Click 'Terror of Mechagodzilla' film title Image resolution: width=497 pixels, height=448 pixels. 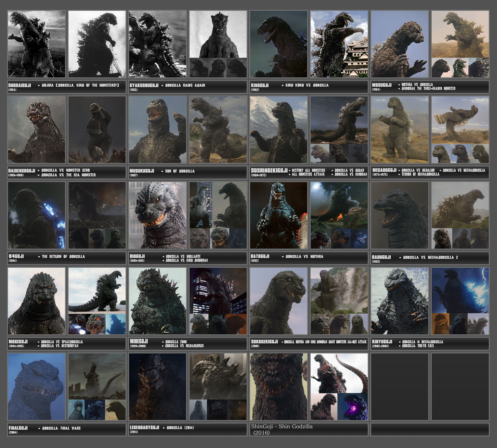(x=420, y=174)
